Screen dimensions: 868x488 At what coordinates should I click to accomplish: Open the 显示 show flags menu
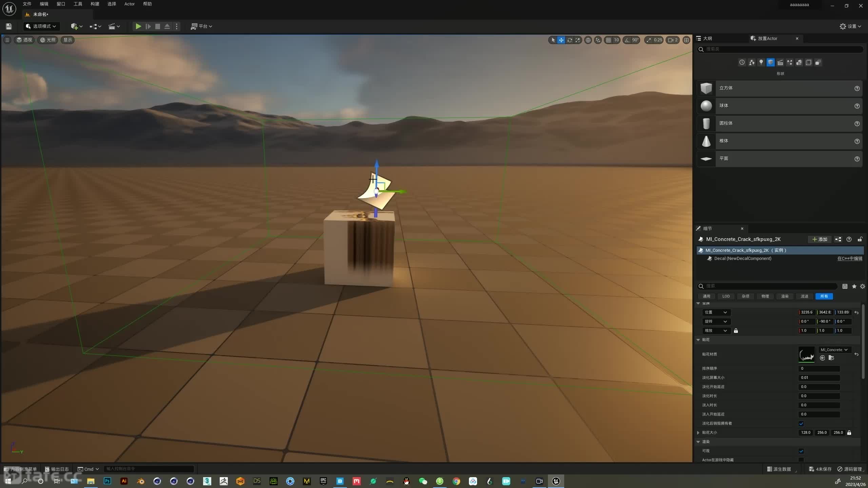(68, 40)
